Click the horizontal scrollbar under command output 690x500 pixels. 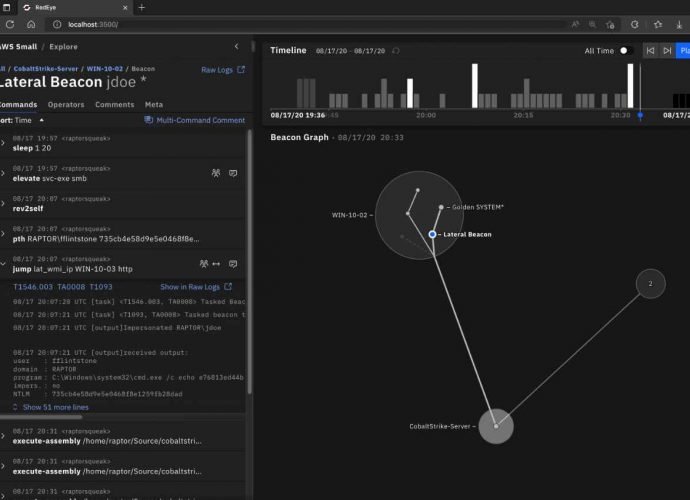(x=41, y=416)
